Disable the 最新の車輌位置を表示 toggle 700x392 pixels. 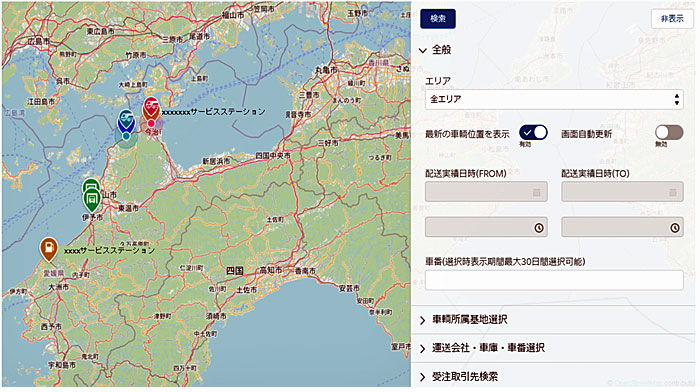(x=533, y=133)
